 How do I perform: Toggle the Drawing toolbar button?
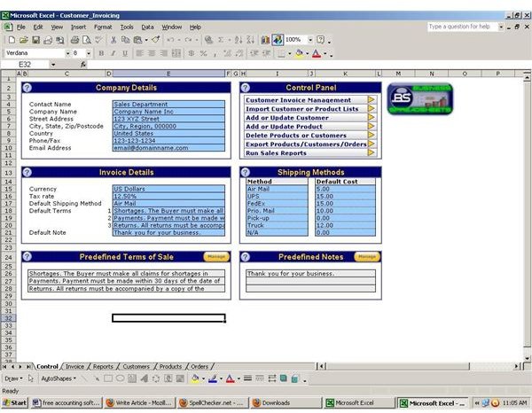pyautogui.click(x=278, y=40)
